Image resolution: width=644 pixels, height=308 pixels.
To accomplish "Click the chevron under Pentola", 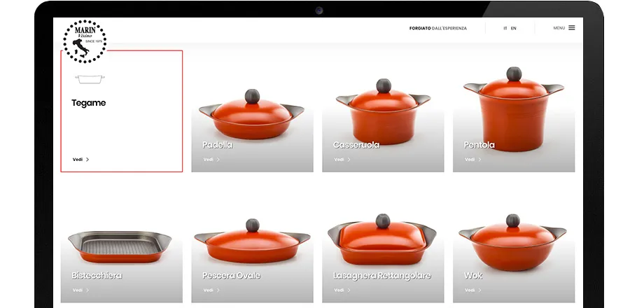I will tap(479, 160).
